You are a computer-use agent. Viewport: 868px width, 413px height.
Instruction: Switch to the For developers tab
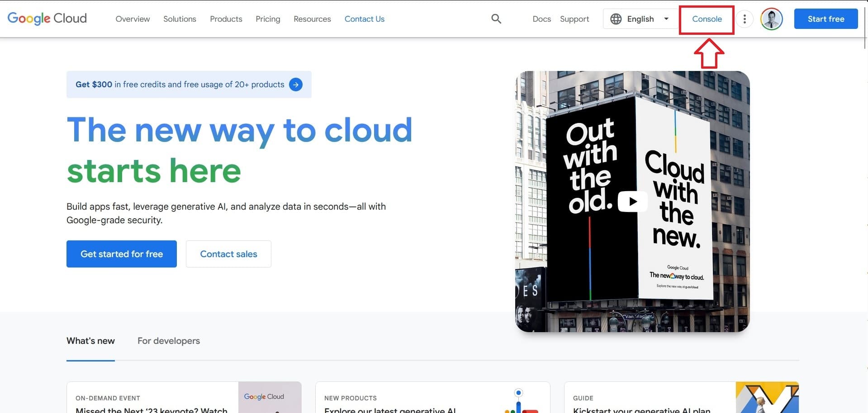click(x=168, y=341)
